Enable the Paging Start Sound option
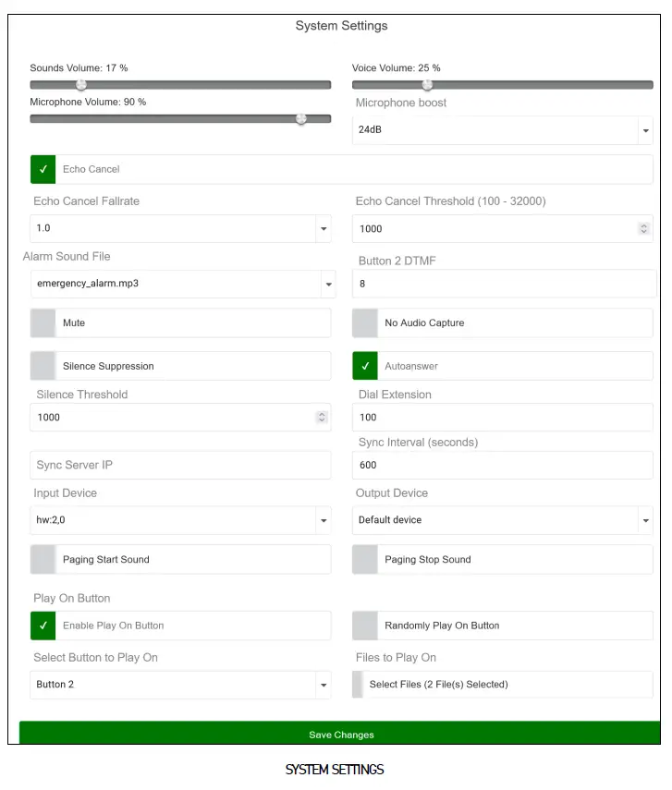672x790 pixels. 43,559
